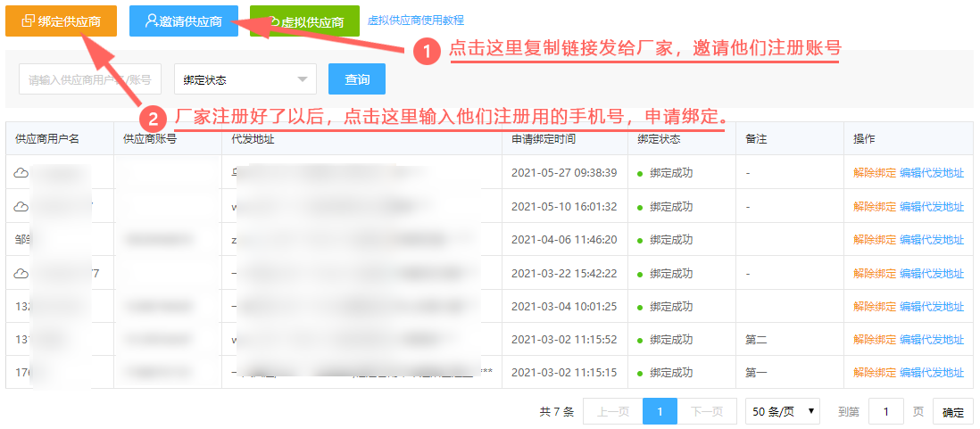Image resolution: width=980 pixels, height=429 pixels.
Task: Click the 确定 page jump button
Action: point(953,412)
